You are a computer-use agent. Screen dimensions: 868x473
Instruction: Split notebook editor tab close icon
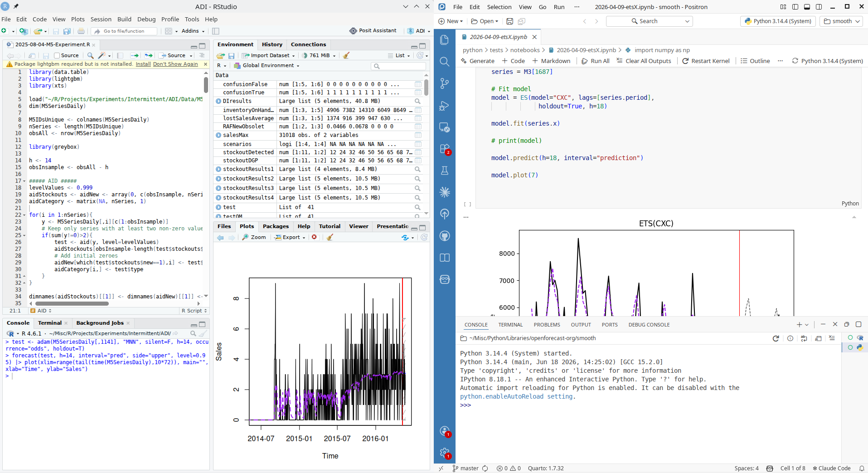(x=534, y=37)
